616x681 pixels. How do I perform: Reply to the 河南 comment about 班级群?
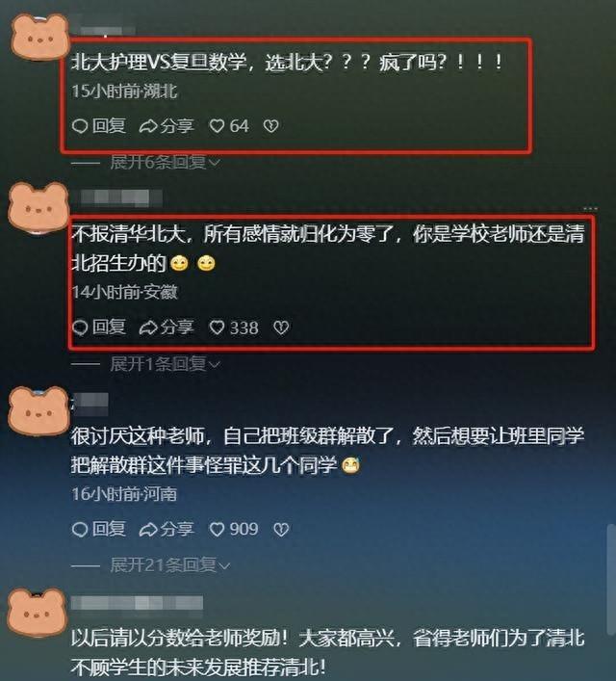[x=98, y=529]
